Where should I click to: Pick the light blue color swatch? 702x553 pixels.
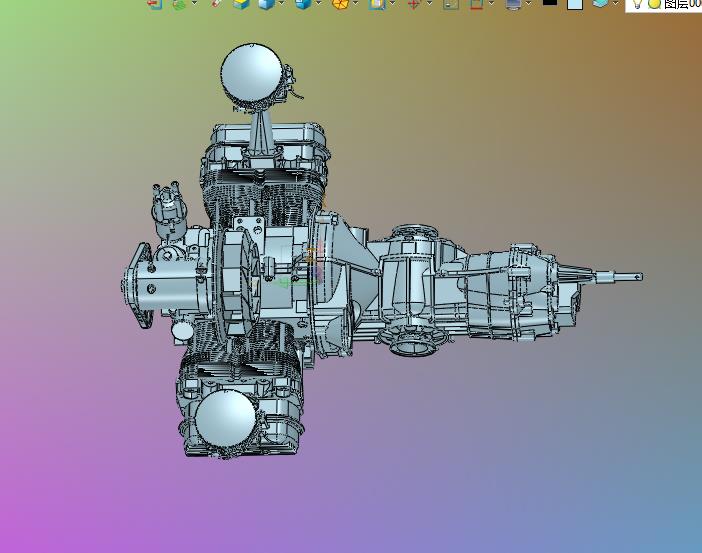point(575,4)
